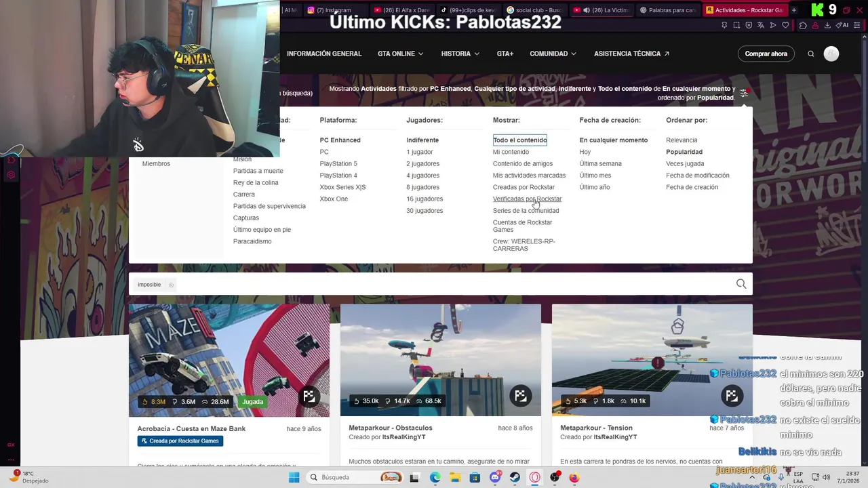Click job type icon on Maze Bank thumbnail
868x488 pixels.
[x=309, y=396]
